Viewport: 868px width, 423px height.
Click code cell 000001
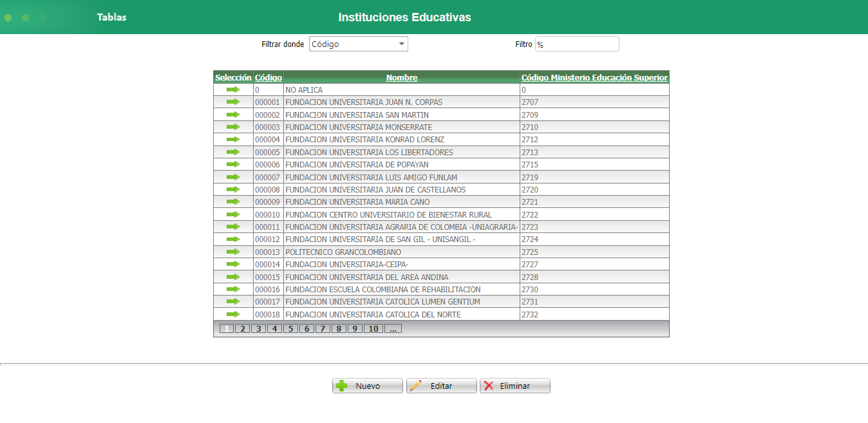point(268,102)
